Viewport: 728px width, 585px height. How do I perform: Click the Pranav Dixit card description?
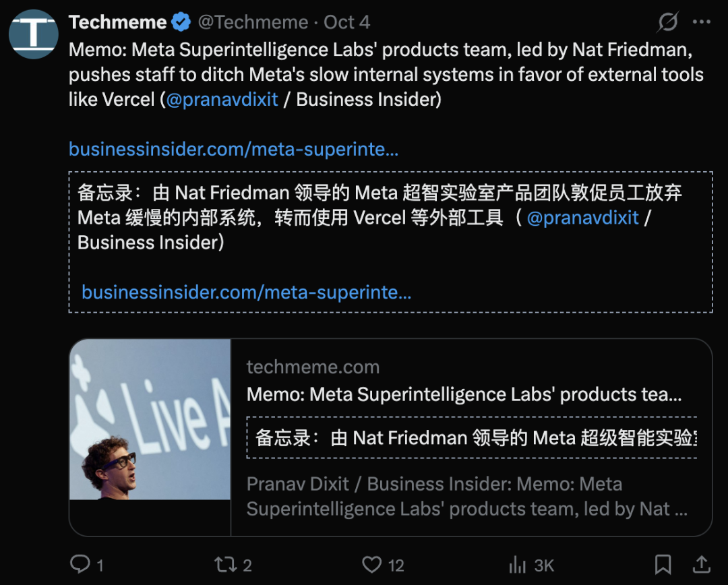pyautogui.click(x=466, y=496)
